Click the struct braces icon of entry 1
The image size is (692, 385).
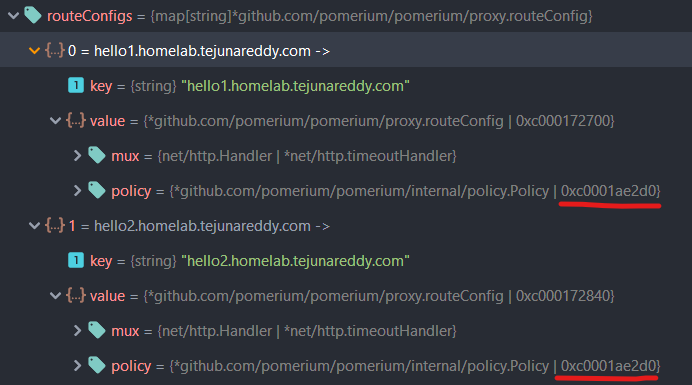[55, 225]
